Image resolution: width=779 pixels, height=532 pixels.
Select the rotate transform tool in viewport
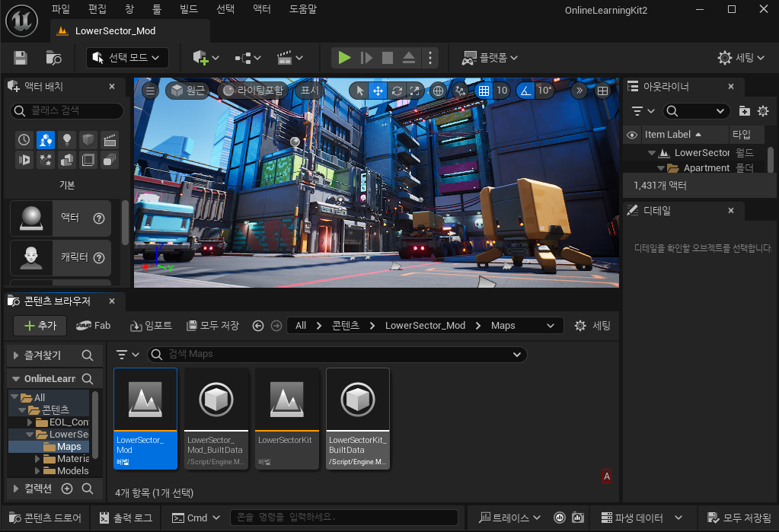pos(397,91)
